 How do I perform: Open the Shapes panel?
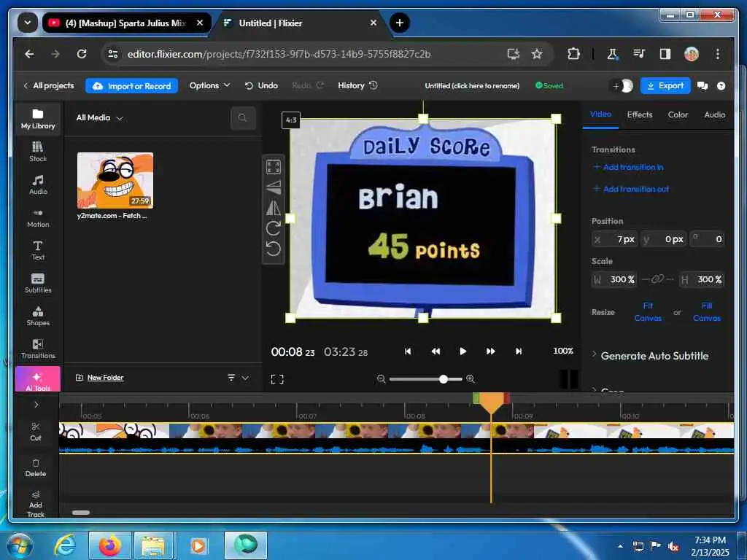[x=38, y=316]
